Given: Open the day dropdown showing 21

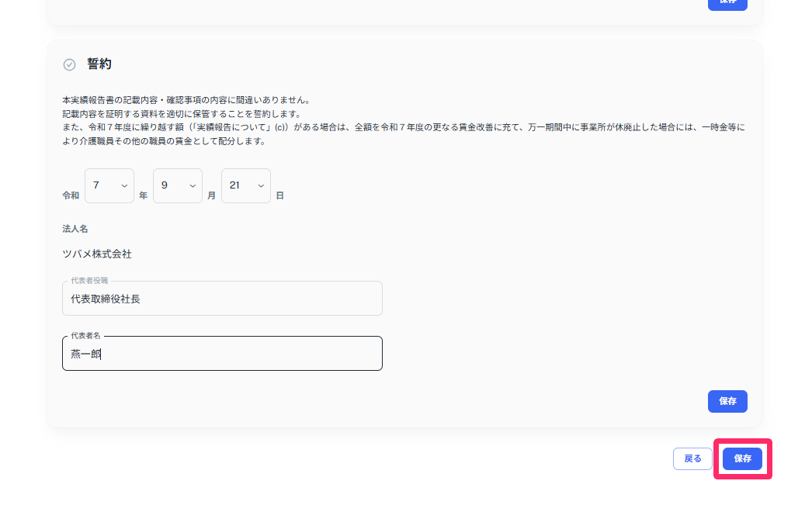Looking at the screenshot, I should 246,186.
